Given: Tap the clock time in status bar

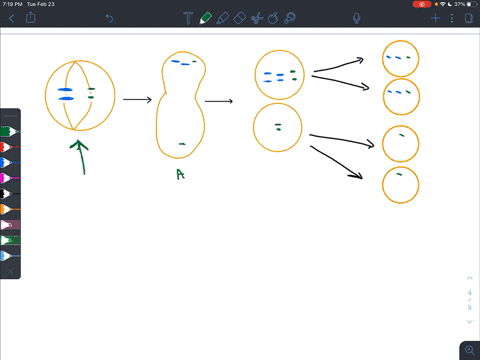Looking at the screenshot, I should pos(12,4).
